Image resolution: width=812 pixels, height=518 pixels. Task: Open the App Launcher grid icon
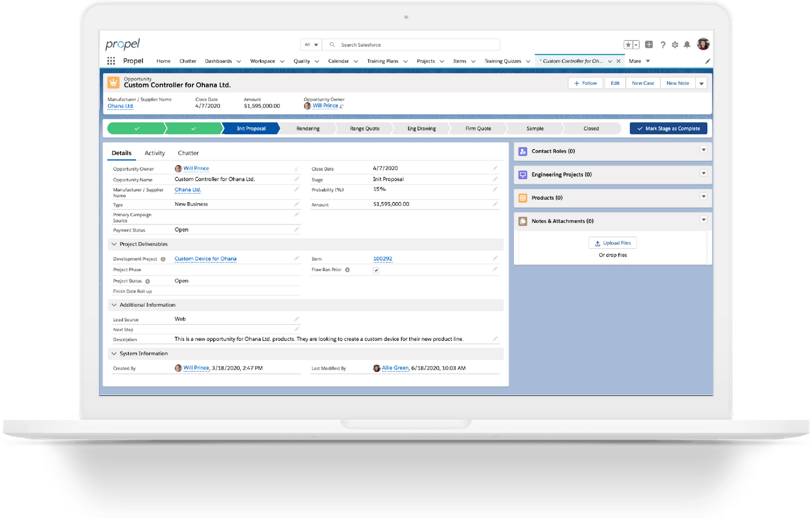click(x=111, y=61)
